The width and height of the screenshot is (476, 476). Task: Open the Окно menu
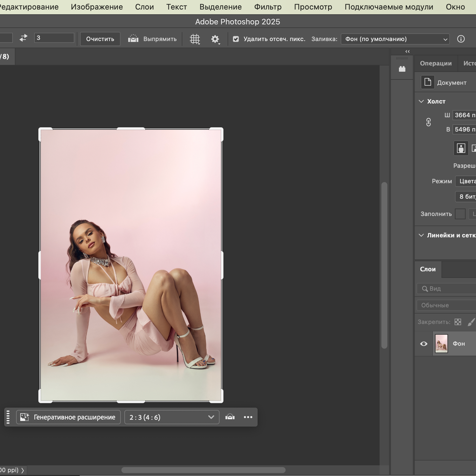(x=455, y=7)
